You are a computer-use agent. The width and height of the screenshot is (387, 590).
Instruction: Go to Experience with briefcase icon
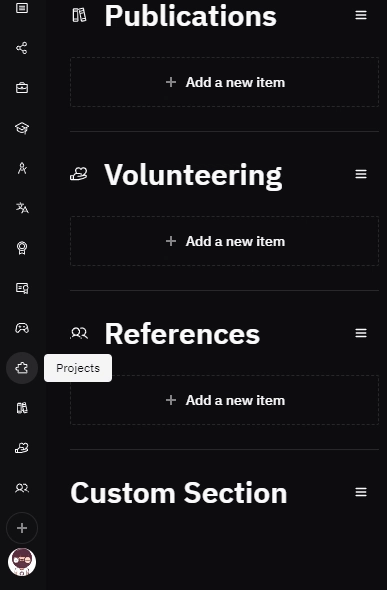[22, 88]
